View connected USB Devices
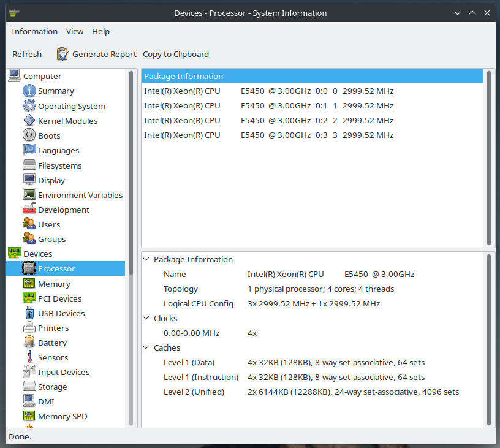 63,313
